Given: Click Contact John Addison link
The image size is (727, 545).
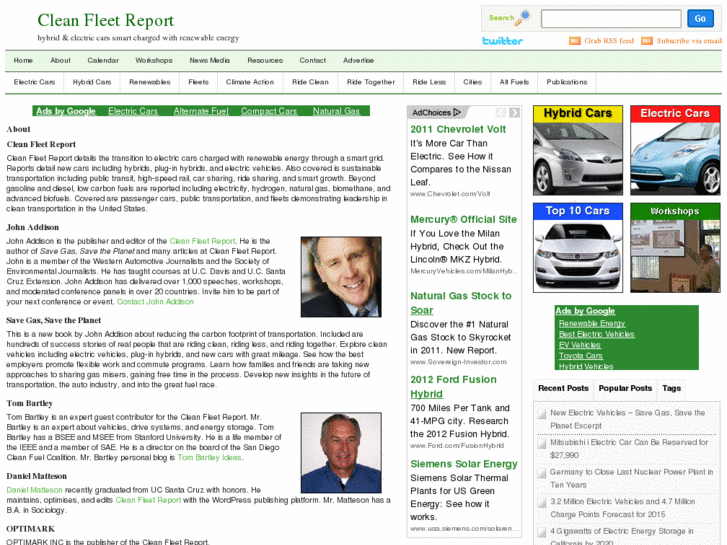Looking at the screenshot, I should coord(155,301).
